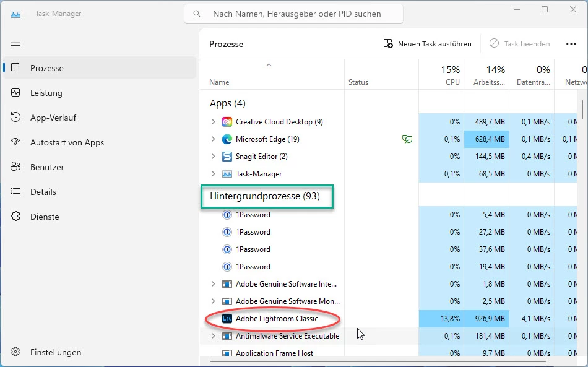The width and height of the screenshot is (588, 367).
Task: Sort by the Arbeitss... memory column
Action: [486, 75]
